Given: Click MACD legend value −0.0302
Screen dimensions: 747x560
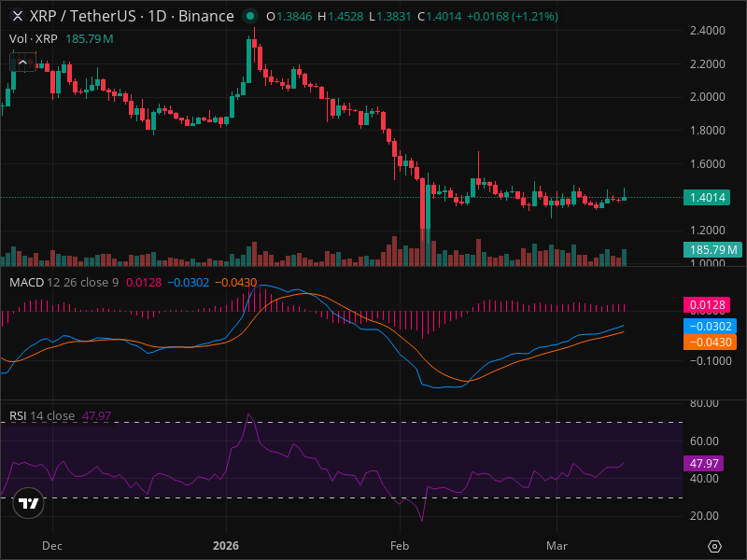Looking at the screenshot, I should tap(189, 283).
